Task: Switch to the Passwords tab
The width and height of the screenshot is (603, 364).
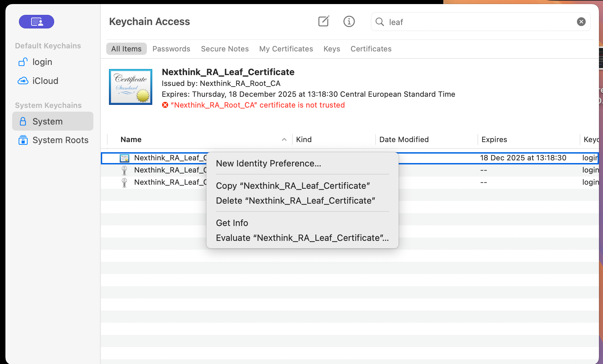Action: coord(171,49)
